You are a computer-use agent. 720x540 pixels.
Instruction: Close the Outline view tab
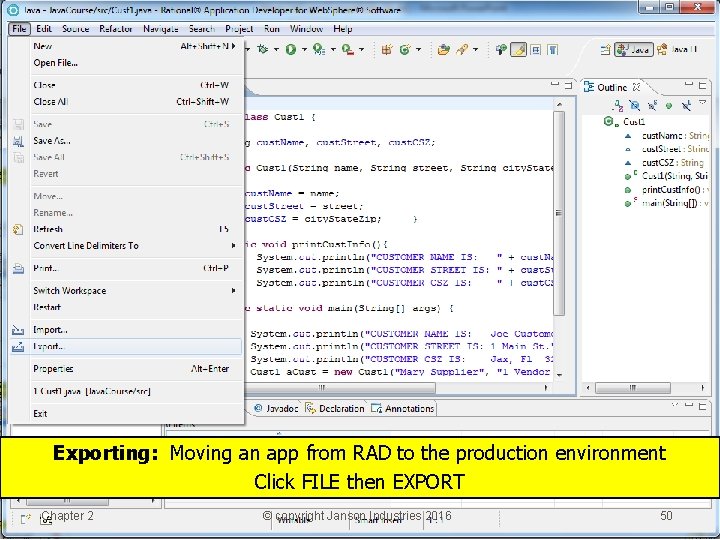pos(636,87)
